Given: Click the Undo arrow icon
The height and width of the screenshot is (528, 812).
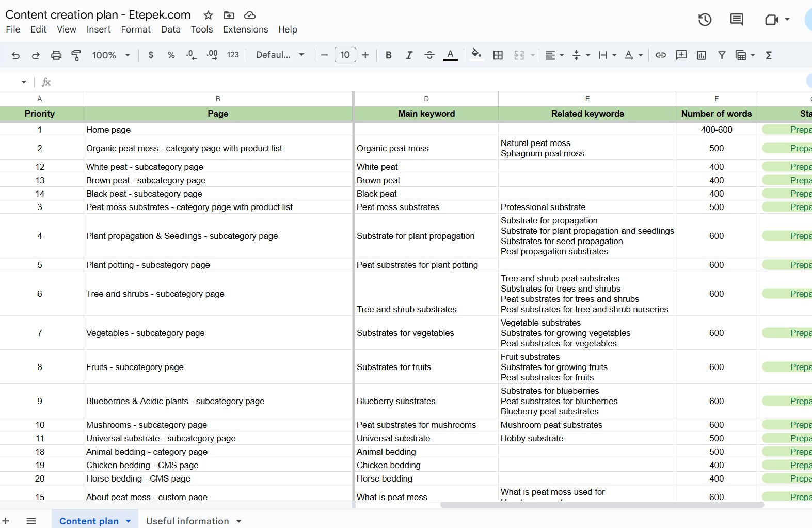Looking at the screenshot, I should [15, 55].
